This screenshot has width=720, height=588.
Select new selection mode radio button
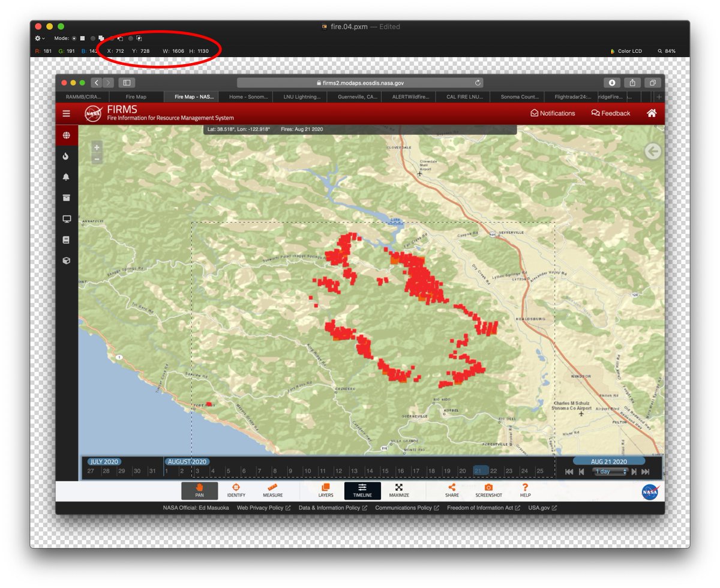coord(74,38)
